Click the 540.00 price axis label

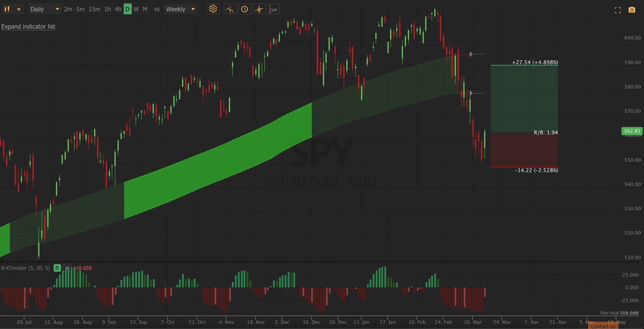pyautogui.click(x=632, y=184)
